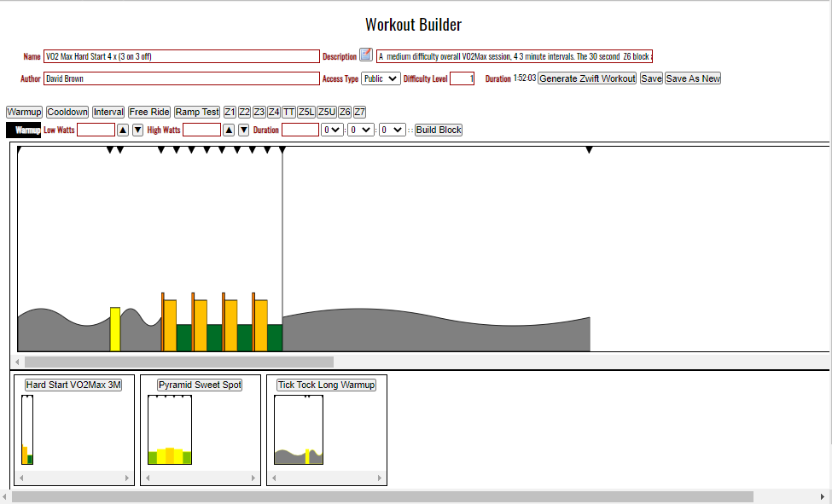Click the Build Block button
Image resolution: width=832 pixels, height=504 pixels.
tap(439, 130)
